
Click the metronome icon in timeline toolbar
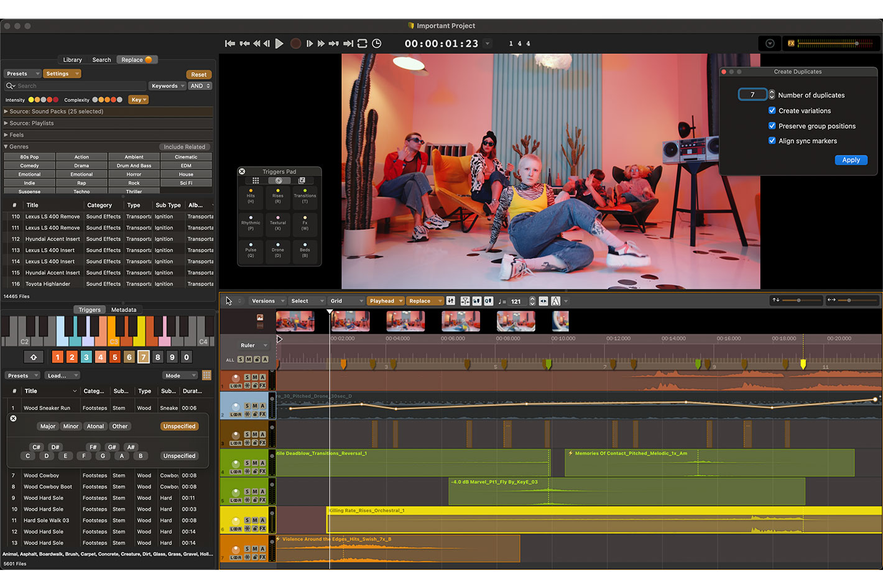tap(555, 301)
